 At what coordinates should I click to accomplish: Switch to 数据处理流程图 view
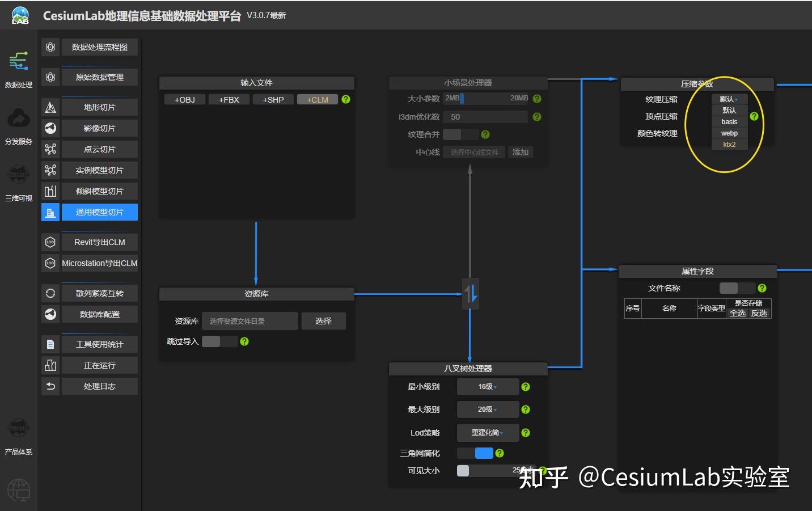click(99, 47)
